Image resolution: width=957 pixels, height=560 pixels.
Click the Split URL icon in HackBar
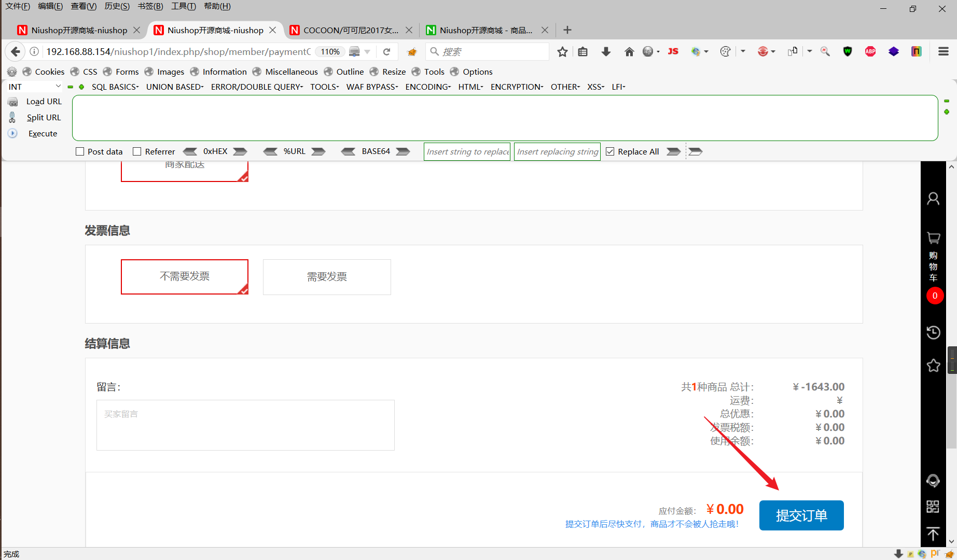point(12,118)
